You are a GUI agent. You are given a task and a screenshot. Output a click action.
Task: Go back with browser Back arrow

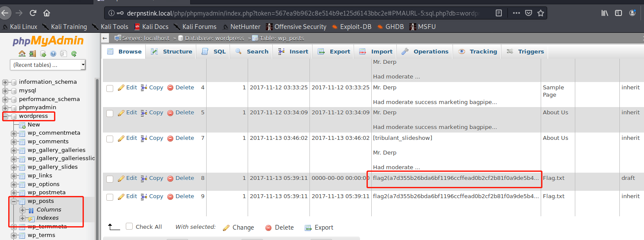5,13
